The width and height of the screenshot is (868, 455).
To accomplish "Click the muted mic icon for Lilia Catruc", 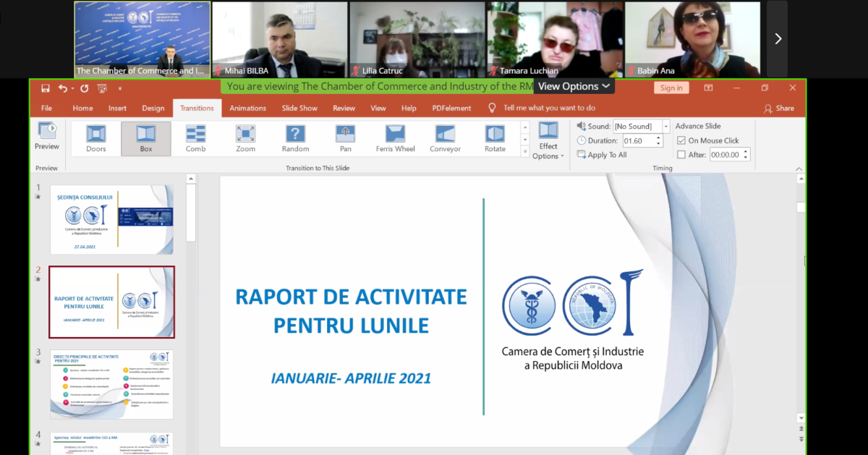I will coord(354,71).
